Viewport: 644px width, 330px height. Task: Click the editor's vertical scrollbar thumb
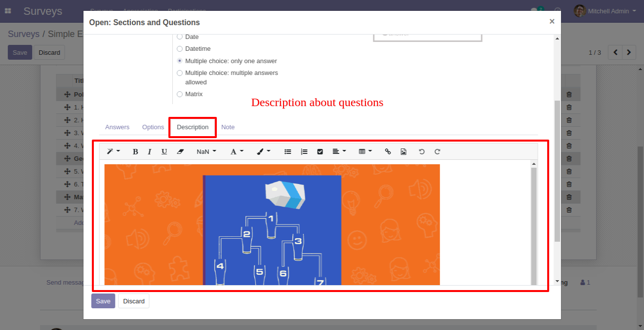534,226
